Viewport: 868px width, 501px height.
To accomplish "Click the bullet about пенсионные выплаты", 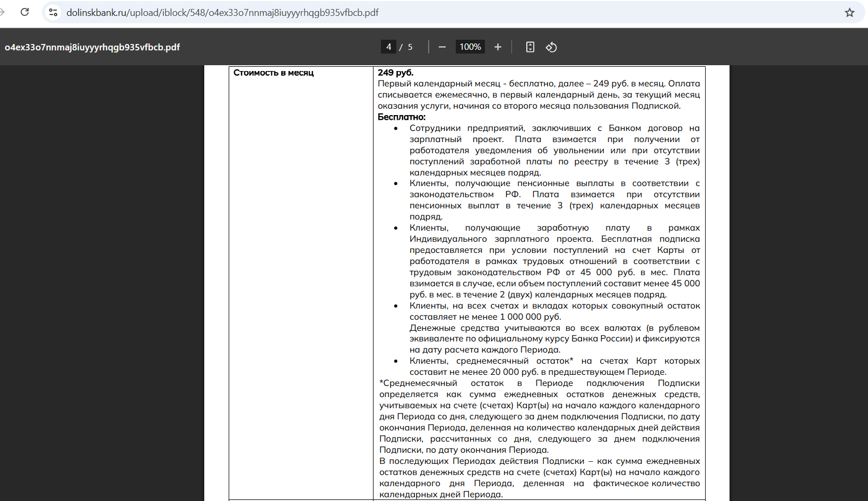I will [x=554, y=200].
